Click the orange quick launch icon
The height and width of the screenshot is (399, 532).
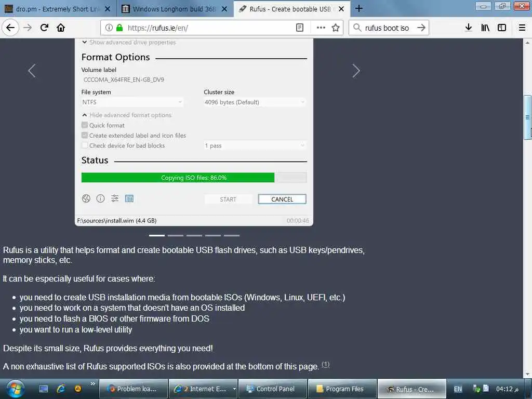78,389
